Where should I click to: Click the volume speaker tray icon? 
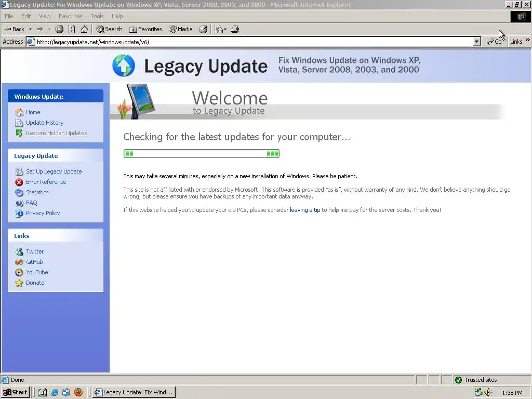[x=487, y=393]
